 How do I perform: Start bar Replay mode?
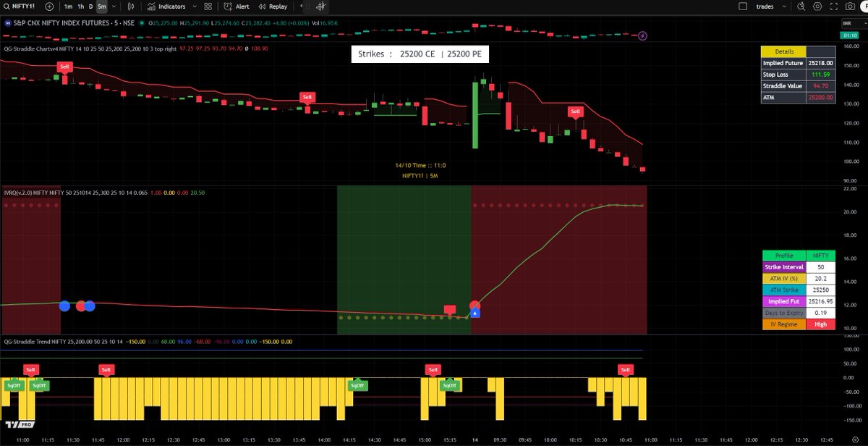[273, 7]
